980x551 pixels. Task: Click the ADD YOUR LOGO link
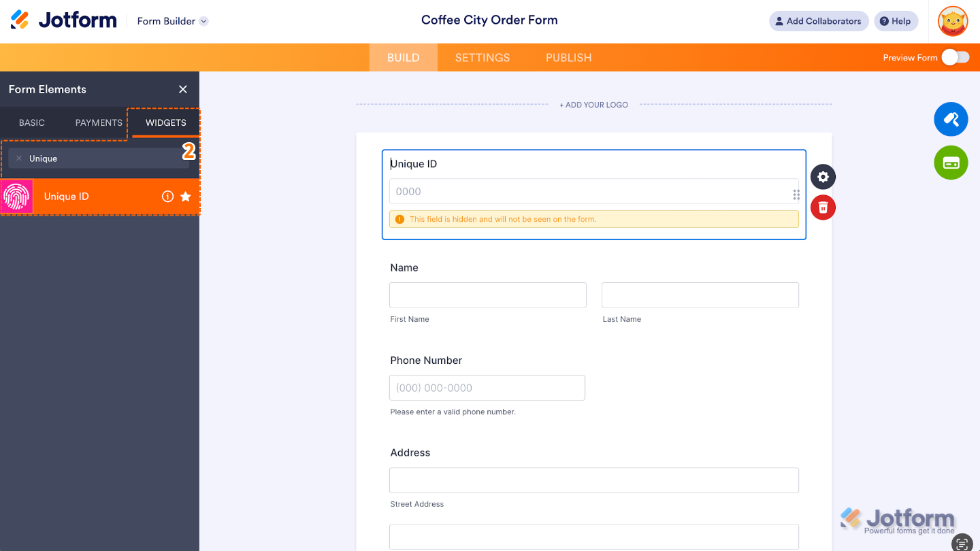[593, 105]
